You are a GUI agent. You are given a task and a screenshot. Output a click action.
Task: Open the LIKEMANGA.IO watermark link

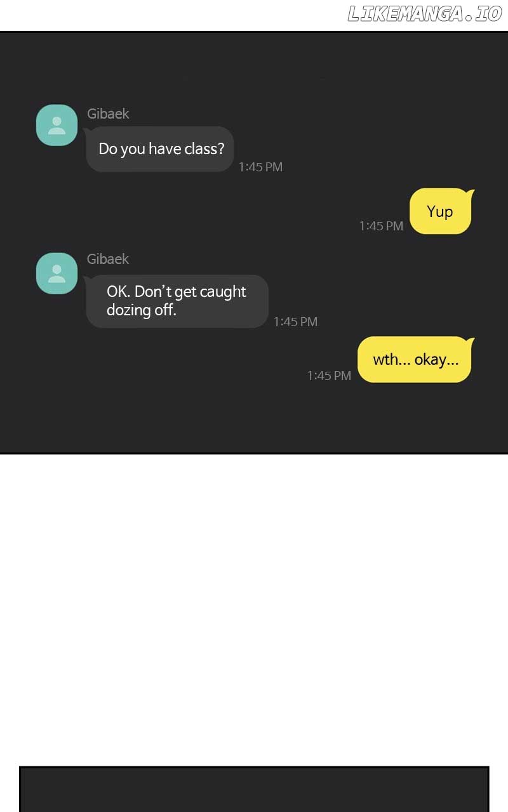click(x=425, y=14)
